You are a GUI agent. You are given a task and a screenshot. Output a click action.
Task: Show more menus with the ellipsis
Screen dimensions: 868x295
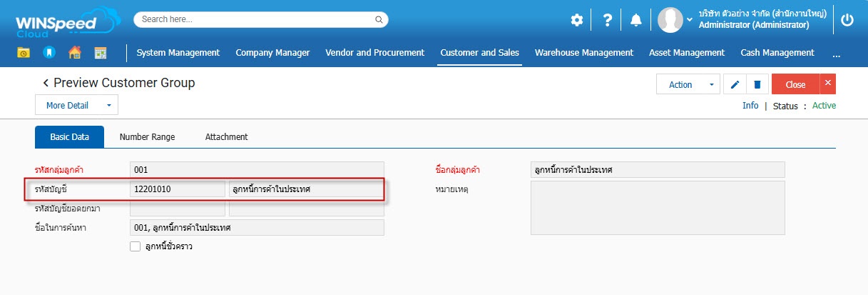(x=836, y=53)
